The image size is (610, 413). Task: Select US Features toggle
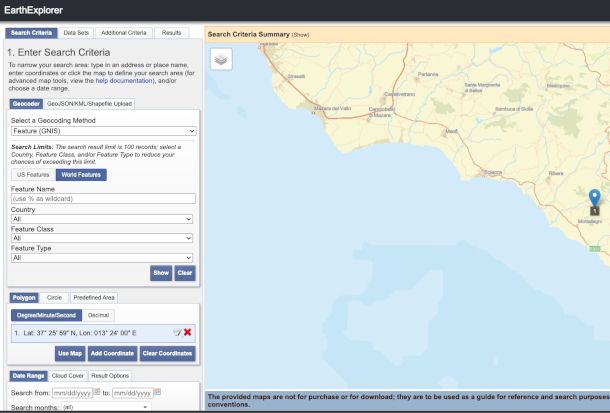[33, 175]
